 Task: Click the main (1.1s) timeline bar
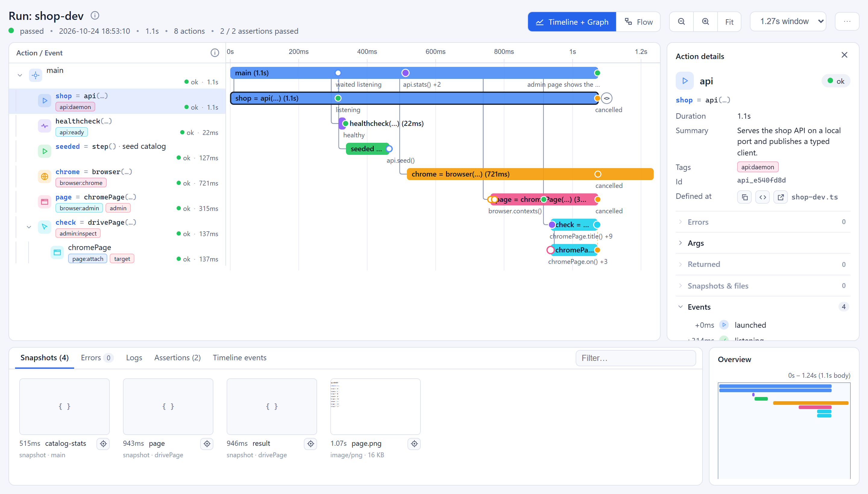414,73
